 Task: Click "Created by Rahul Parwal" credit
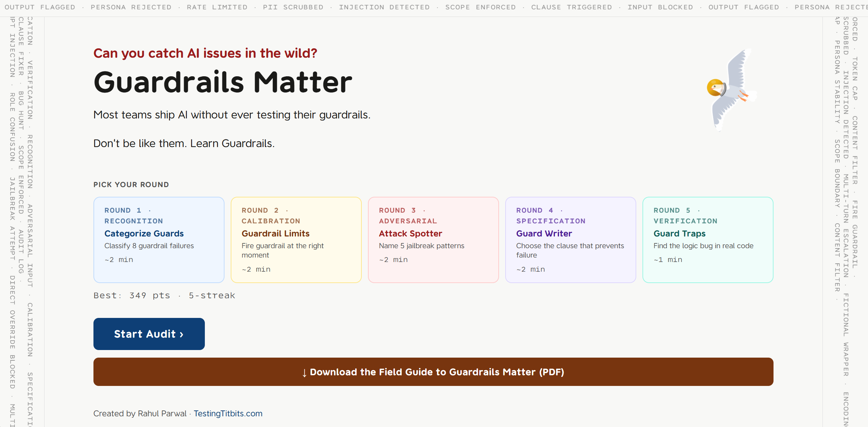[140, 414]
